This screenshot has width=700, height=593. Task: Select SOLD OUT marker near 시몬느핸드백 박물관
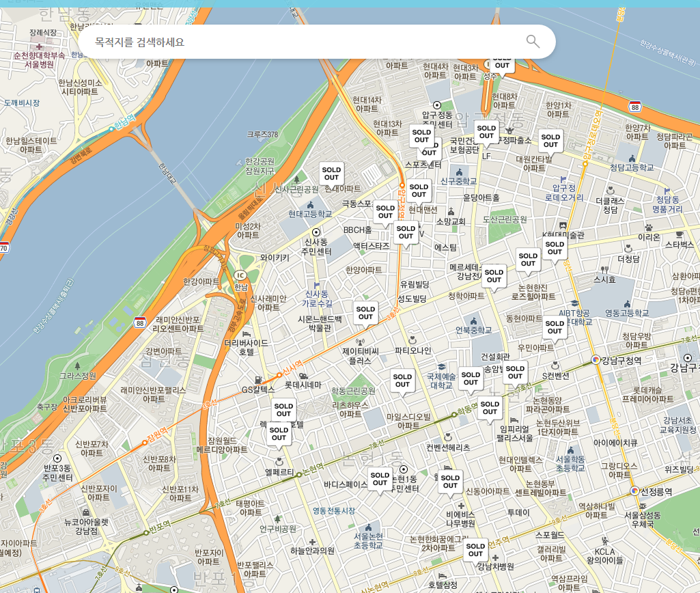[x=365, y=313]
